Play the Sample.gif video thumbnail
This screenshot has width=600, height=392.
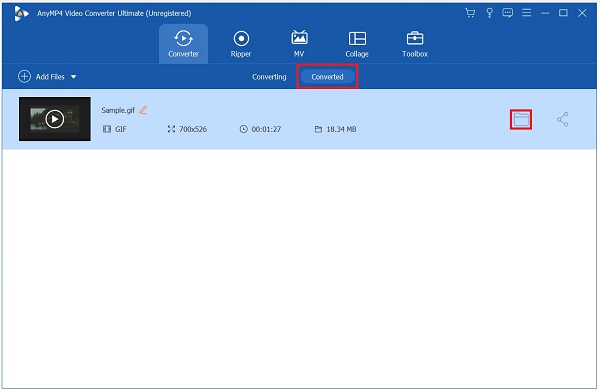coord(55,119)
